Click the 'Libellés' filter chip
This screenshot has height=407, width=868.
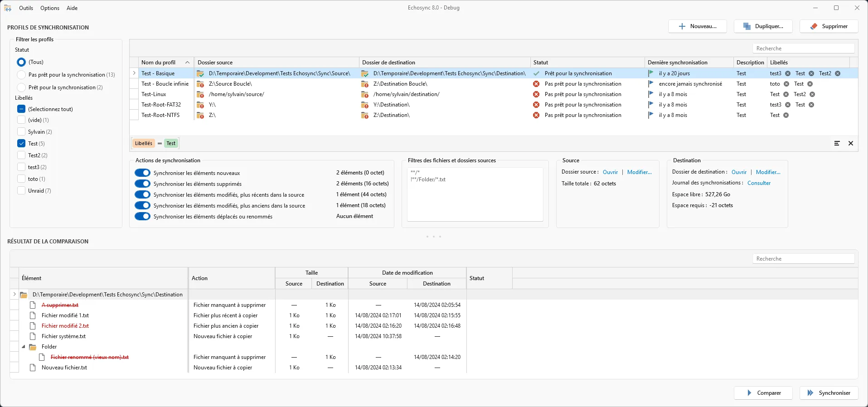point(144,143)
